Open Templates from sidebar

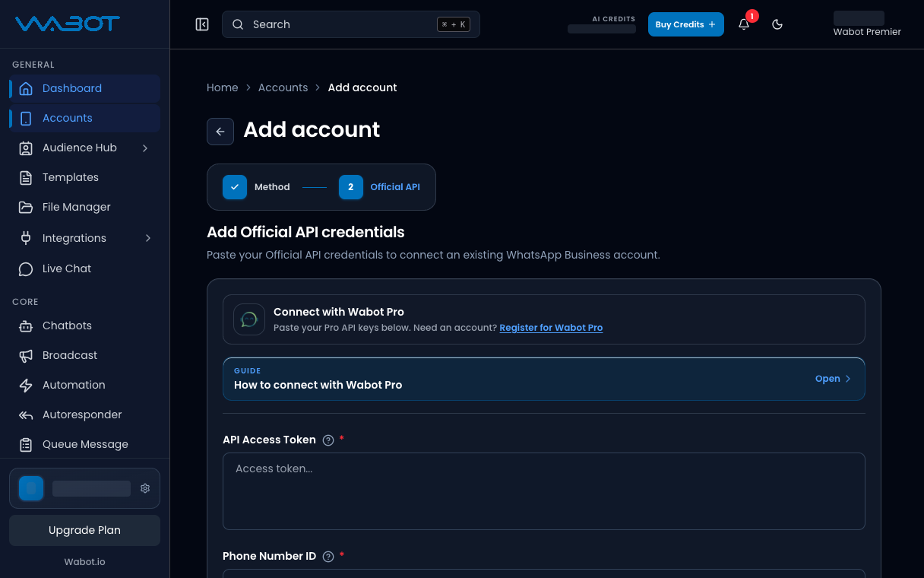(84, 177)
